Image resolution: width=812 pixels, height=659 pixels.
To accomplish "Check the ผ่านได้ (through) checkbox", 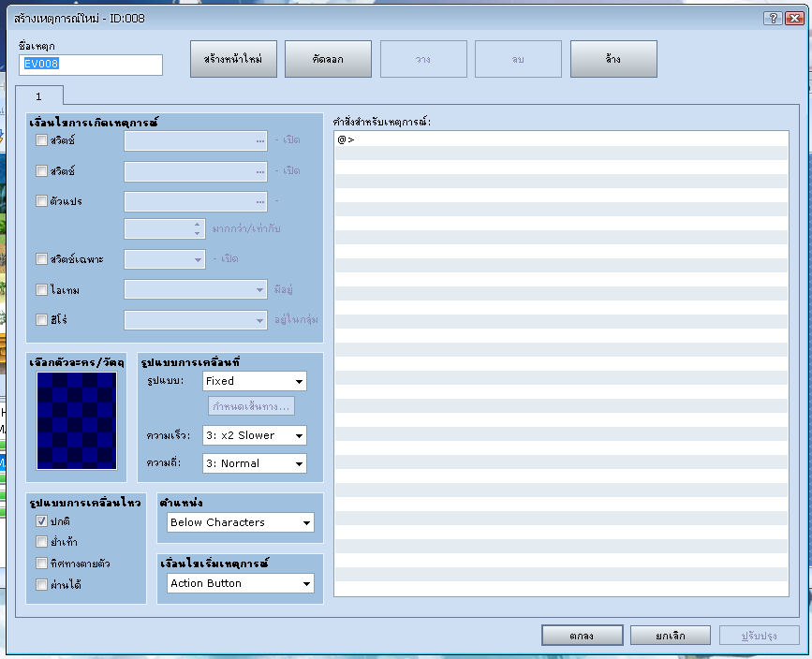I will 41,584.
